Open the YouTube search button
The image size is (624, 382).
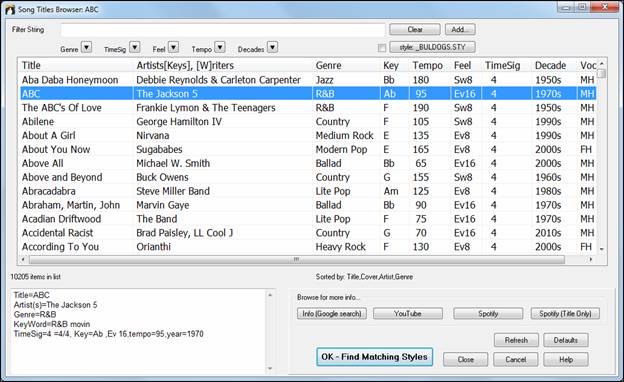coord(408,314)
